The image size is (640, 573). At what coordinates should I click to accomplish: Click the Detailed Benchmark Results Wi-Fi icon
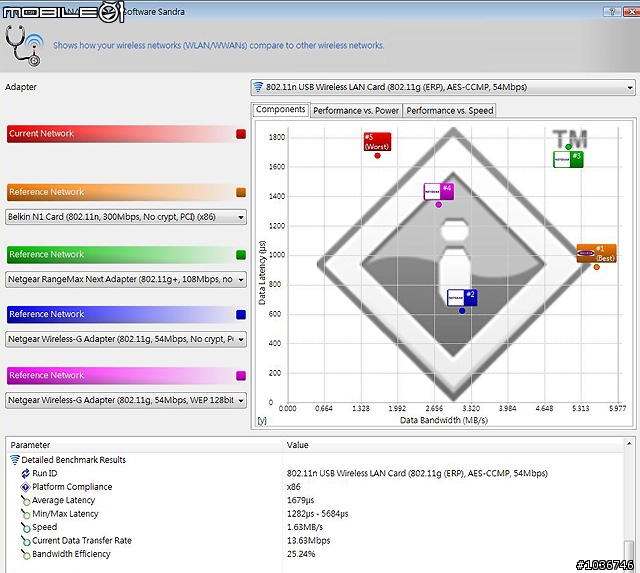(15, 460)
